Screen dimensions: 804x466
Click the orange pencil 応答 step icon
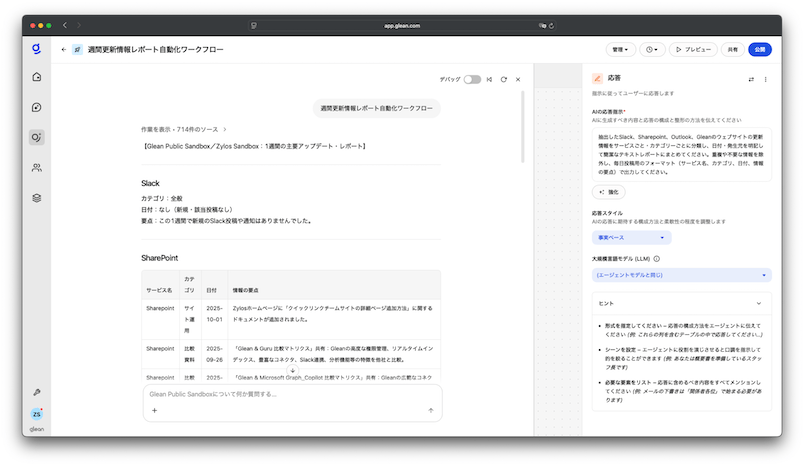(x=597, y=78)
